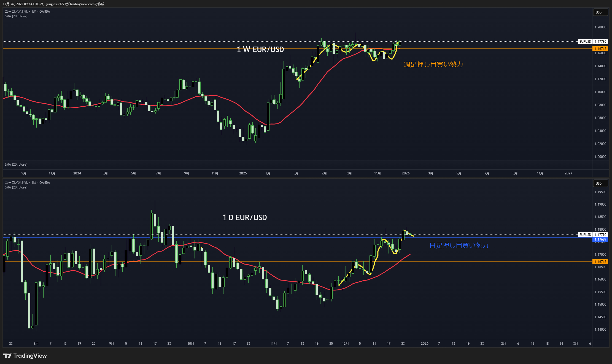This screenshot has width=612, height=364.
Task: Click the 1.20000 level on weekly price scale
Action: (x=600, y=27)
